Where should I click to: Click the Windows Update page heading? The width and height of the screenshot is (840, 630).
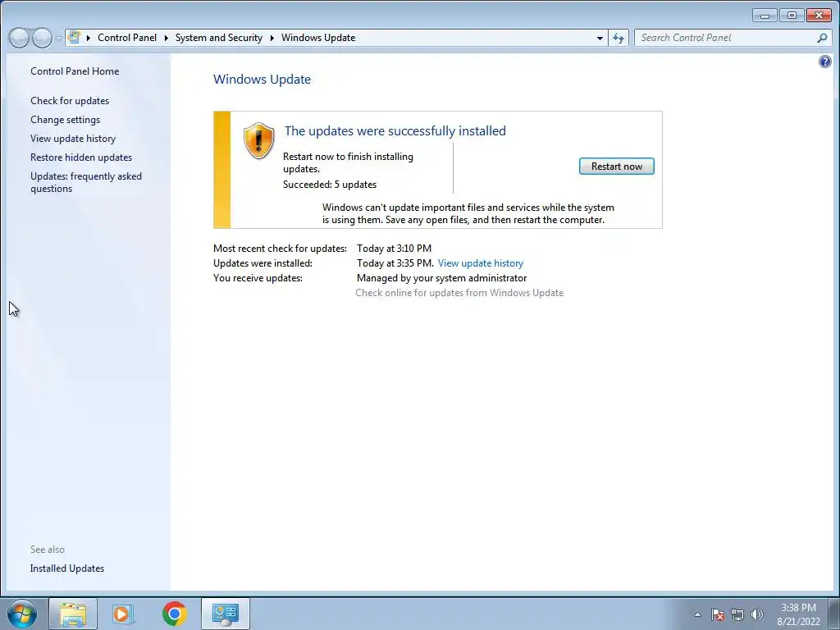pyautogui.click(x=262, y=80)
